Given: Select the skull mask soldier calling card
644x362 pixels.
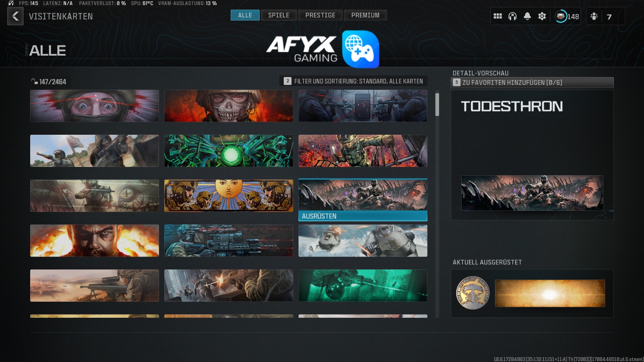Looking at the screenshot, I should coord(228,106).
